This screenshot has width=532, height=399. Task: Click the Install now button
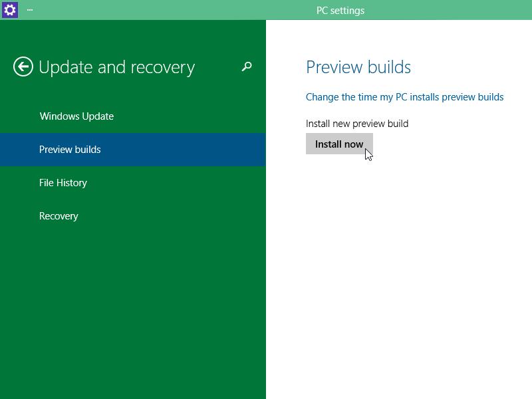pyautogui.click(x=339, y=144)
